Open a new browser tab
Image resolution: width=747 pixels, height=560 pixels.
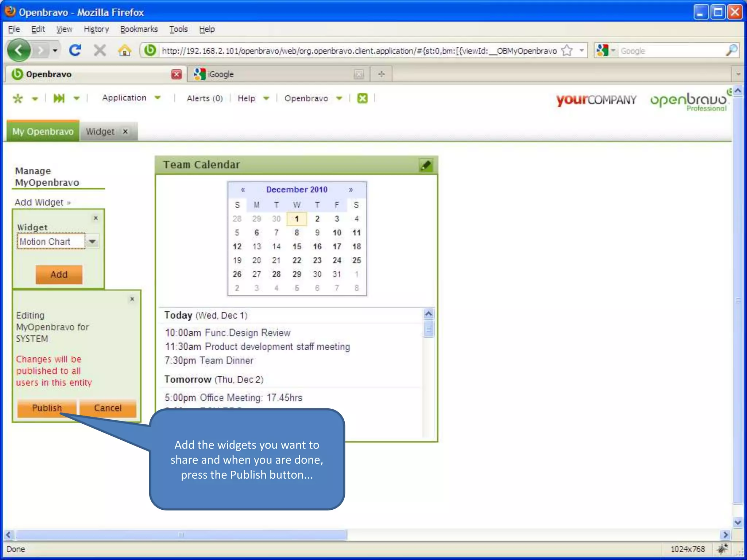coord(382,74)
